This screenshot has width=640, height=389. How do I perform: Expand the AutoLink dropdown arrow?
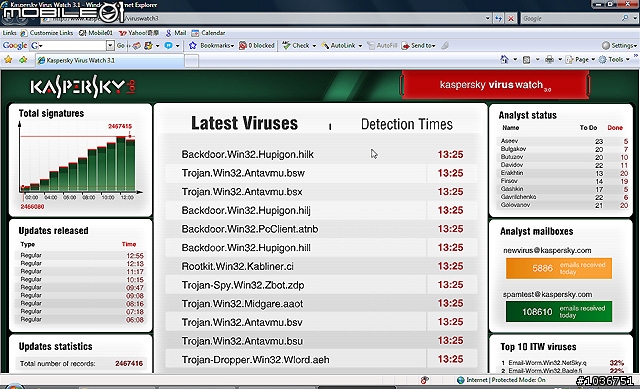point(360,46)
